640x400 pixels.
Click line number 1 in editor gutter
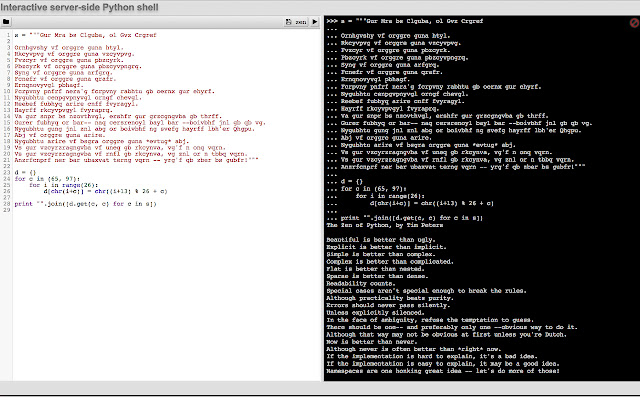click(8, 35)
